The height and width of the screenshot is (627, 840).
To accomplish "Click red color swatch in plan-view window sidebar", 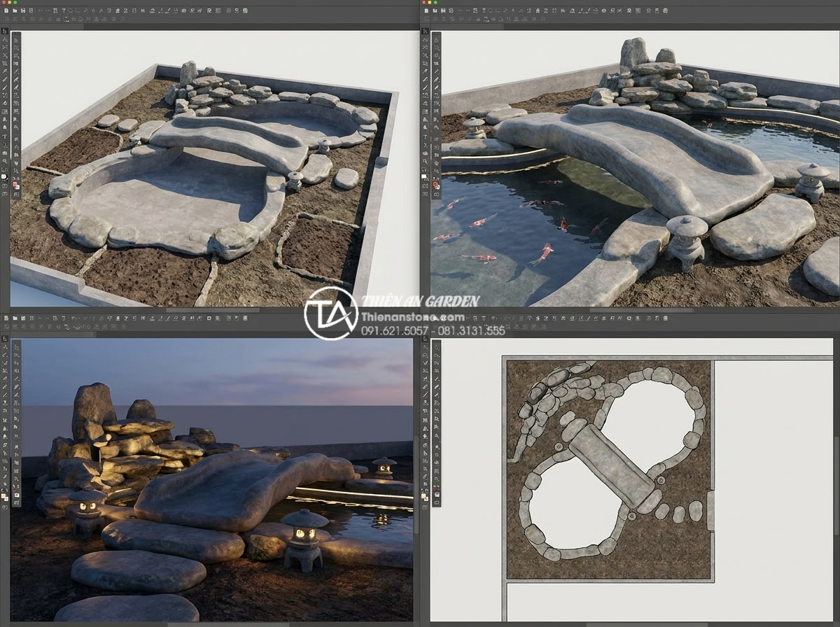I will pyautogui.click(x=435, y=490).
